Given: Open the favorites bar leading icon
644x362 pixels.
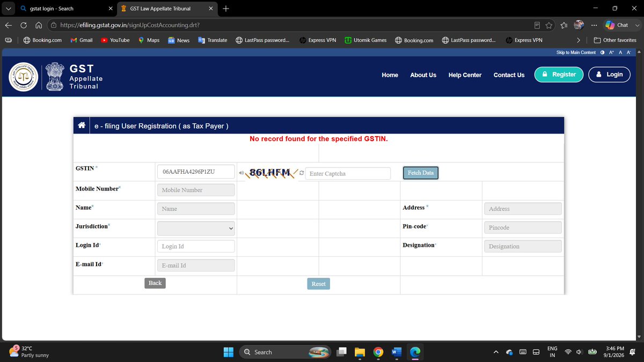Looking at the screenshot, I should point(8,40).
